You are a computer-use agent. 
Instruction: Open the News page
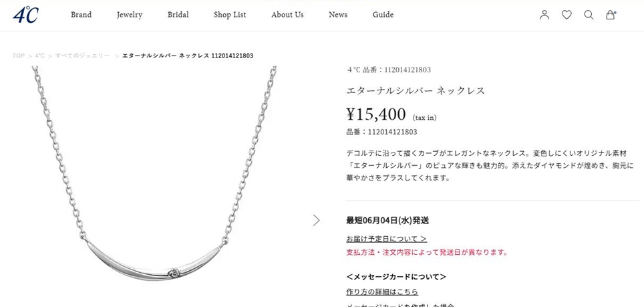pos(338,15)
